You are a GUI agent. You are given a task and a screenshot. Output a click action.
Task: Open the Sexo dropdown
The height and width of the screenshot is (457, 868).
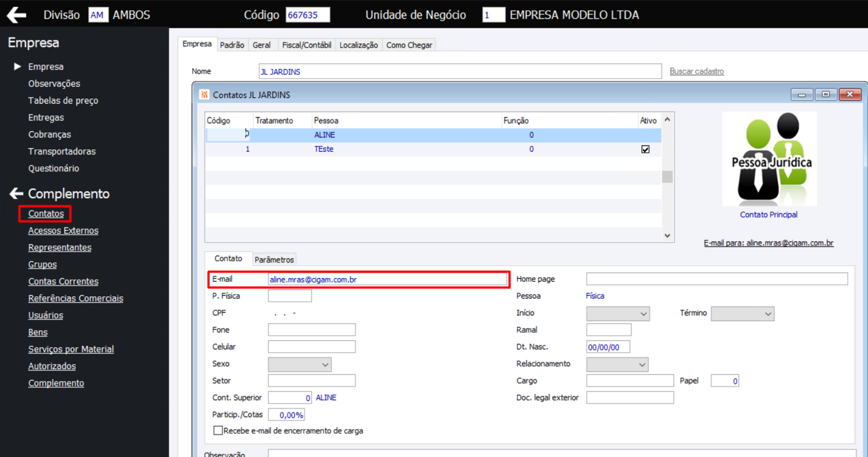point(299,364)
